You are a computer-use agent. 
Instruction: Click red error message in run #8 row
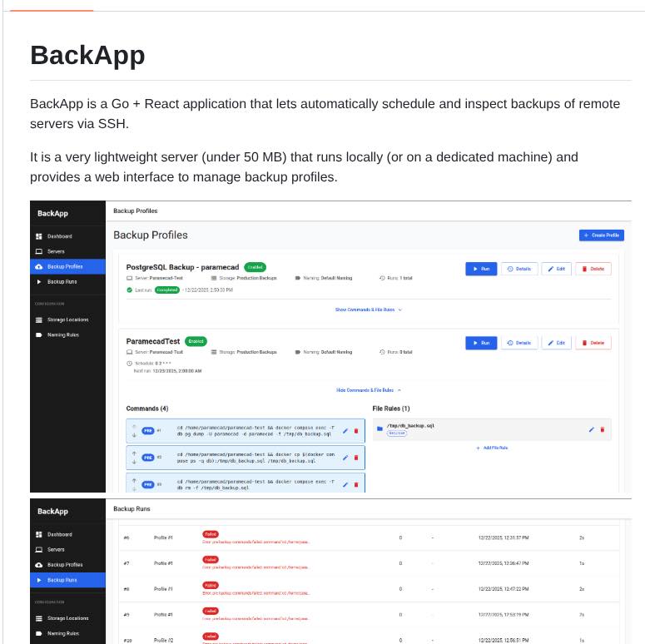tap(256, 593)
